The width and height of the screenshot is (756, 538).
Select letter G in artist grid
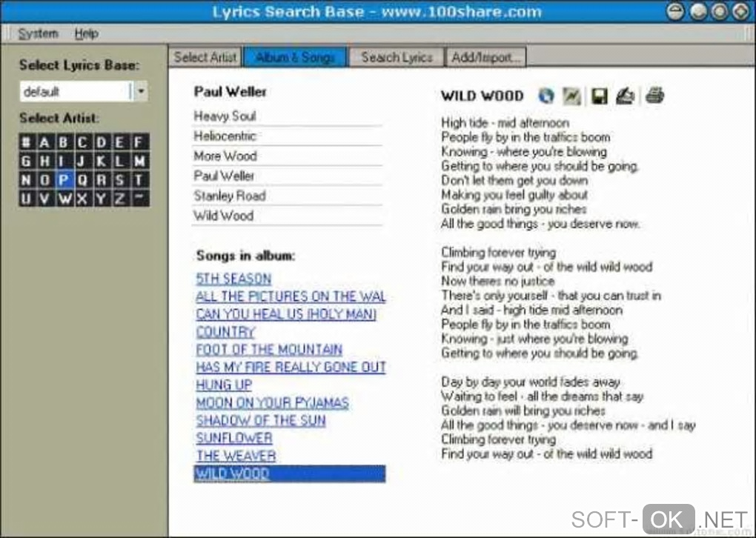27,161
